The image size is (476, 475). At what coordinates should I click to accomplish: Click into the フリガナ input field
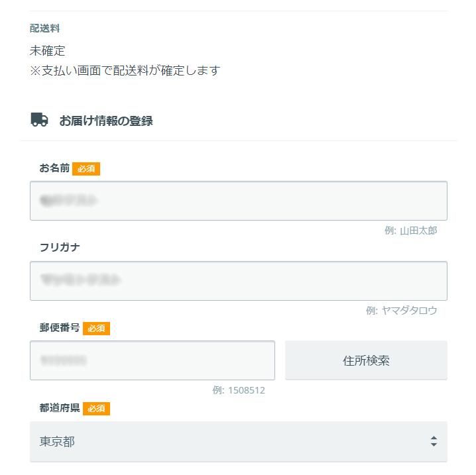pyautogui.click(x=238, y=281)
